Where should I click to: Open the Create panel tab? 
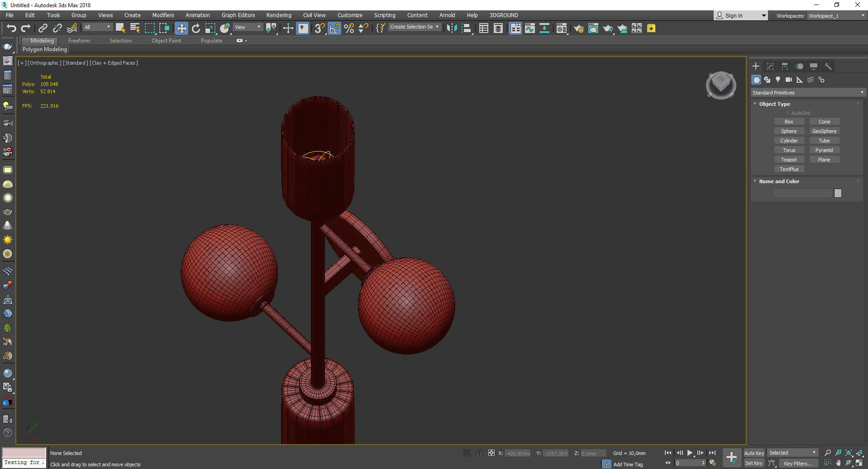[x=756, y=66]
